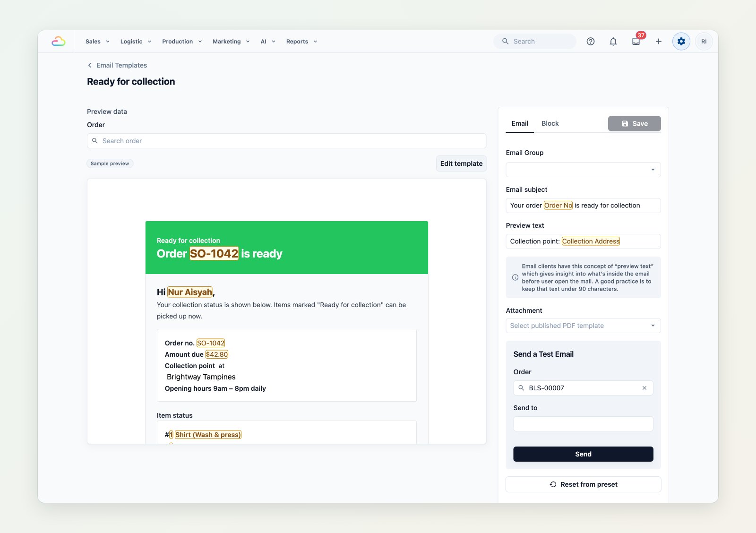The width and height of the screenshot is (756, 533).
Task: Click the Brightway Tampines text
Action: pos(201,377)
